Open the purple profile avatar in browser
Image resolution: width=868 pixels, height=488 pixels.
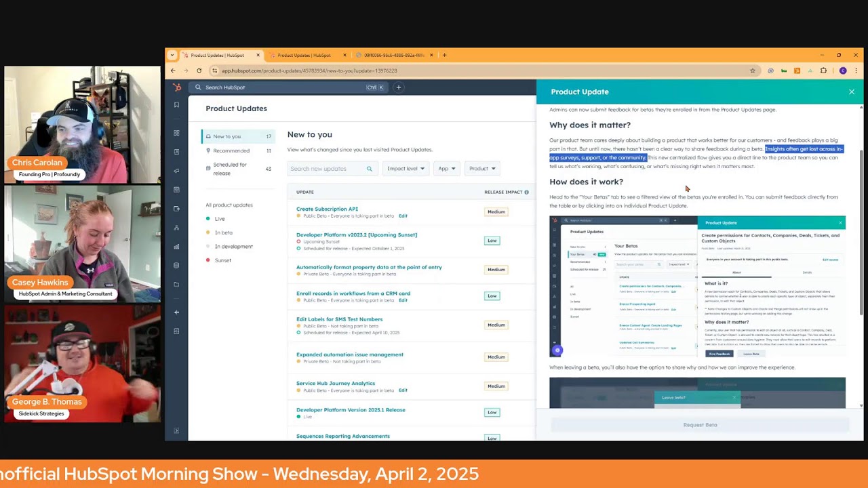pos(843,70)
